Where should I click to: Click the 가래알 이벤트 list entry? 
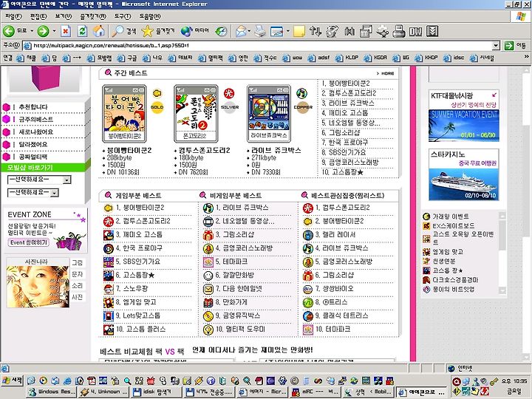451,216
